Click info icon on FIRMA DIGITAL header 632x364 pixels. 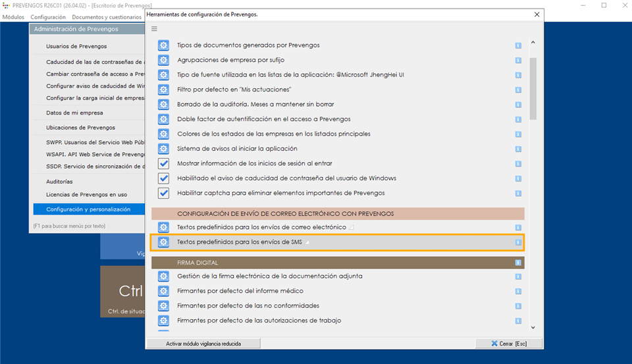518,263
